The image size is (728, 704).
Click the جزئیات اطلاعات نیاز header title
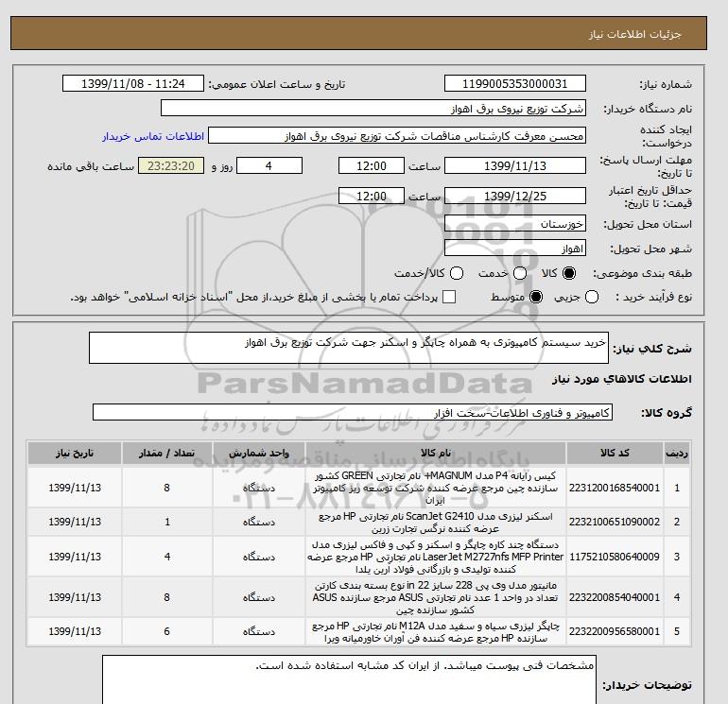point(634,34)
